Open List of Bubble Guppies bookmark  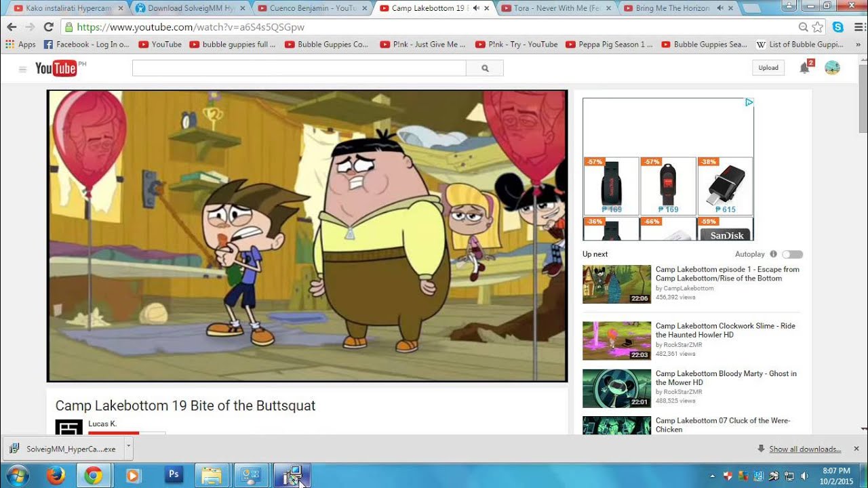800,44
